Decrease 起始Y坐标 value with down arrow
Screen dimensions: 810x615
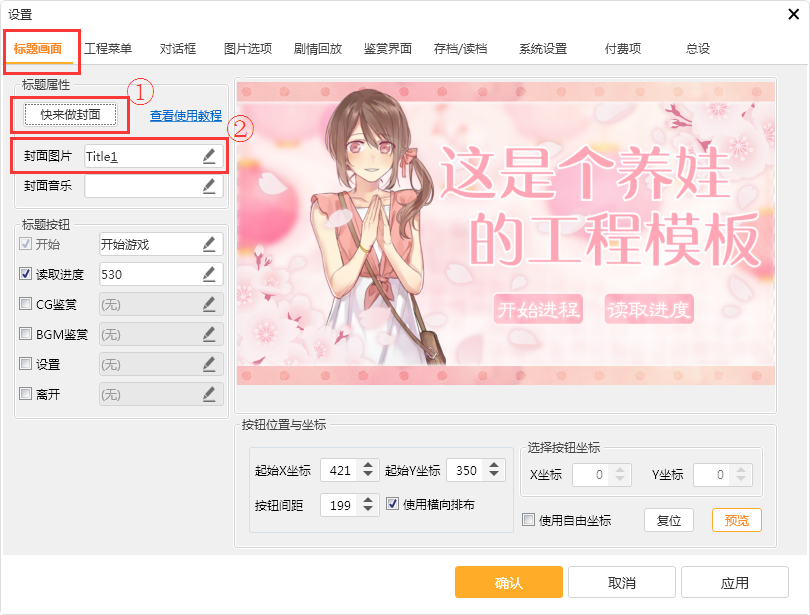[494, 474]
